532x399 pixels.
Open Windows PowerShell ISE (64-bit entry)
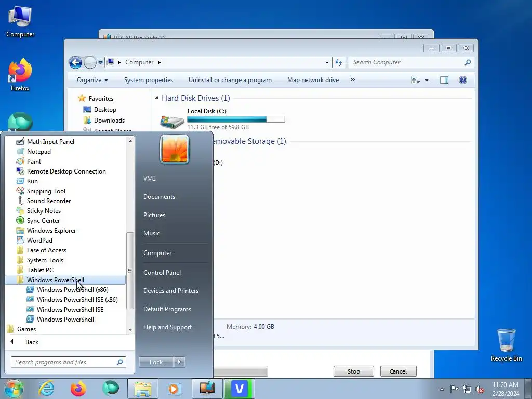(70, 309)
